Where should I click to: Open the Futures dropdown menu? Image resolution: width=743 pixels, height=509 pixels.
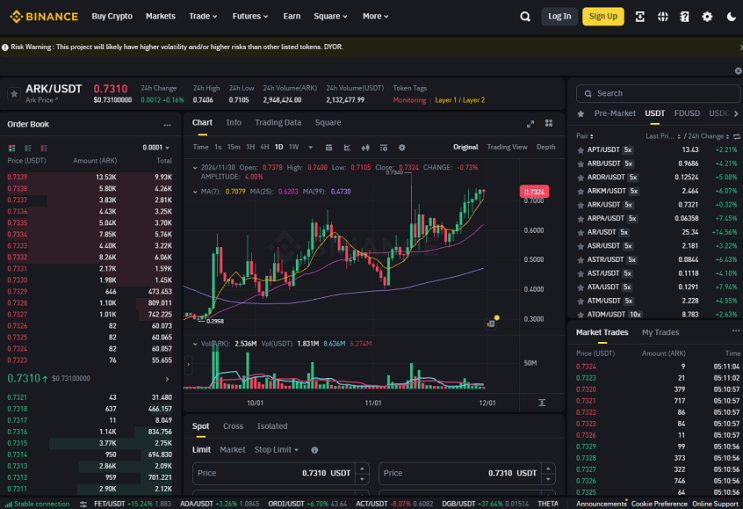[250, 17]
